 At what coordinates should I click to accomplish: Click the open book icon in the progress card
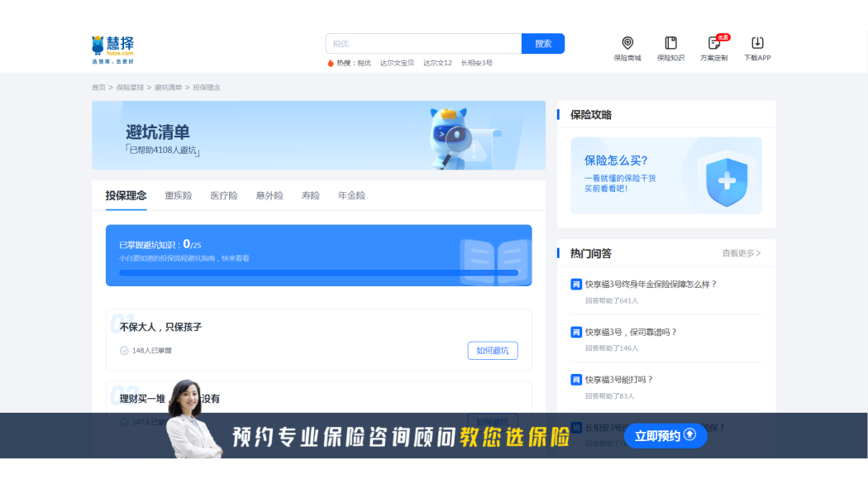494,261
